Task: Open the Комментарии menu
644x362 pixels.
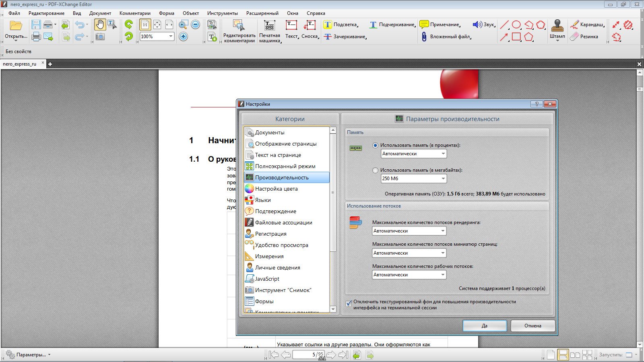Action: click(135, 13)
